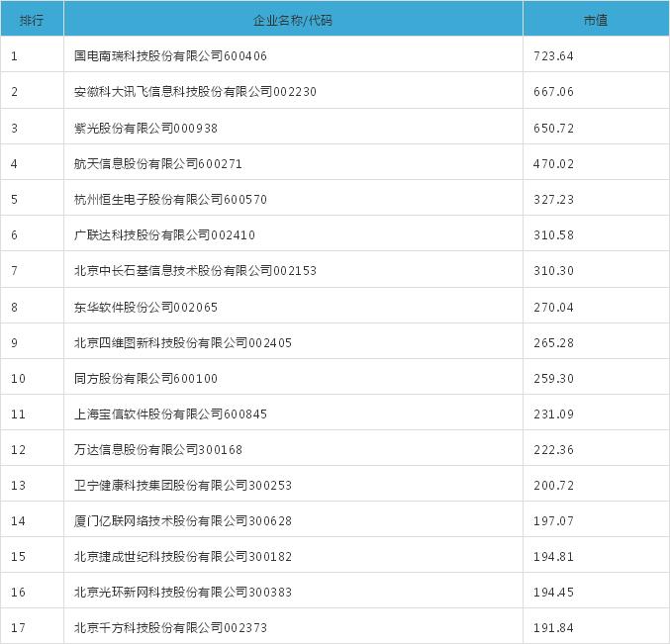The height and width of the screenshot is (644, 670).
Task: Click market value 723.64
Action: pyautogui.click(x=554, y=56)
